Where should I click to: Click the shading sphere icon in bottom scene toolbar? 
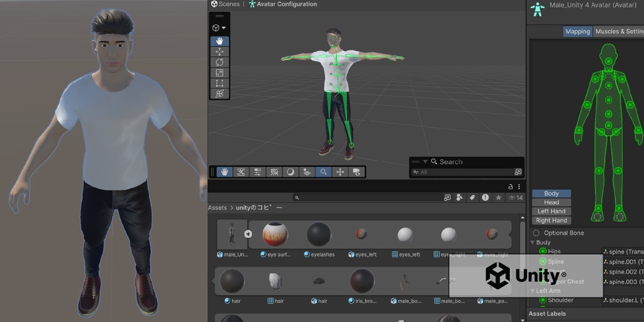click(x=291, y=172)
